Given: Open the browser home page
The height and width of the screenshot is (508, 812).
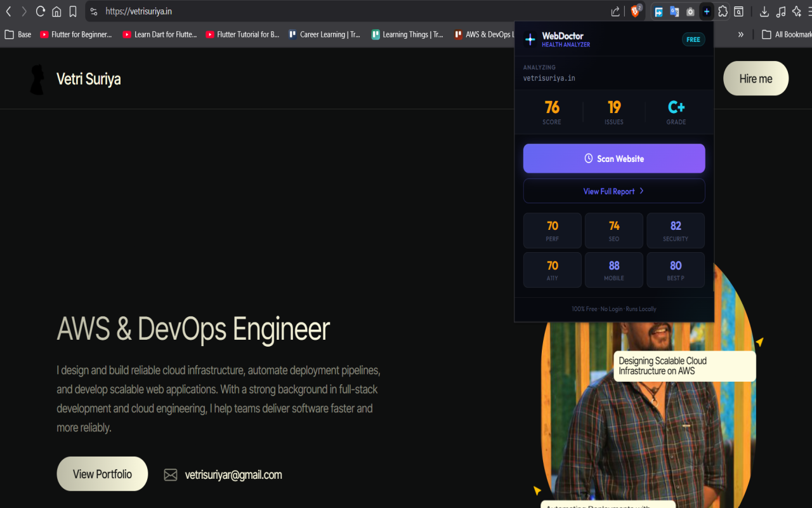Looking at the screenshot, I should click(56, 11).
